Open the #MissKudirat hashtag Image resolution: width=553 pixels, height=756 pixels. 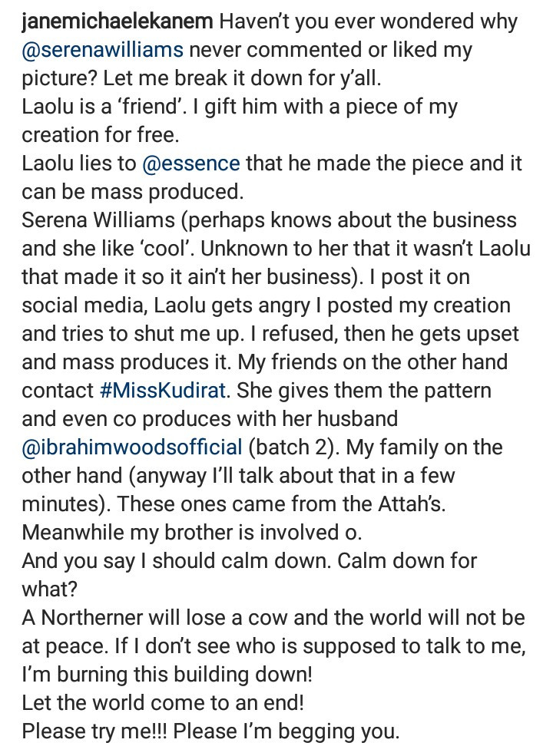click(163, 391)
